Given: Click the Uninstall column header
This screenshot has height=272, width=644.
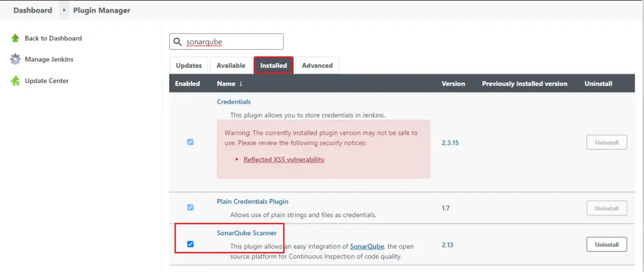Looking at the screenshot, I should tap(598, 84).
